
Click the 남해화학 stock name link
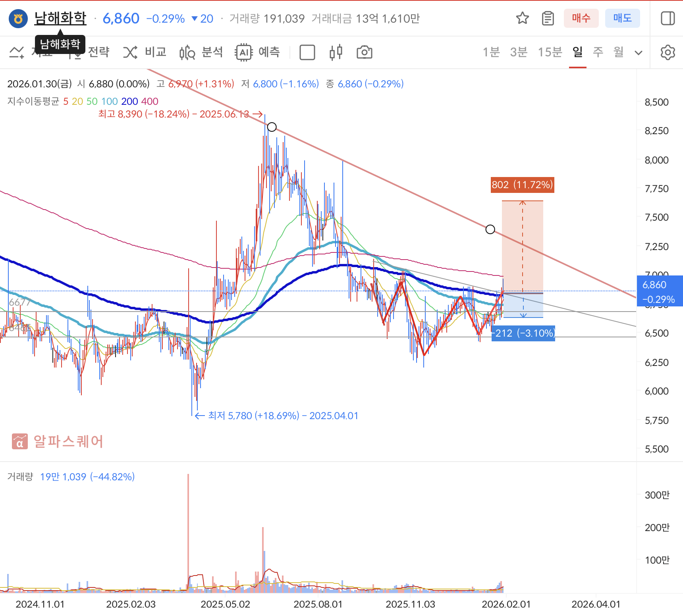[x=60, y=18]
